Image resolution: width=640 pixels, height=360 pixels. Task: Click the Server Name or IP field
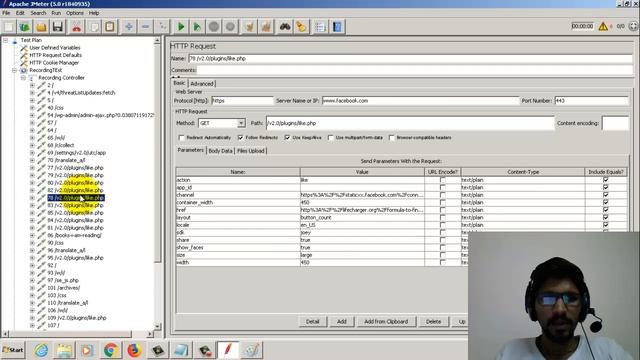pos(420,100)
